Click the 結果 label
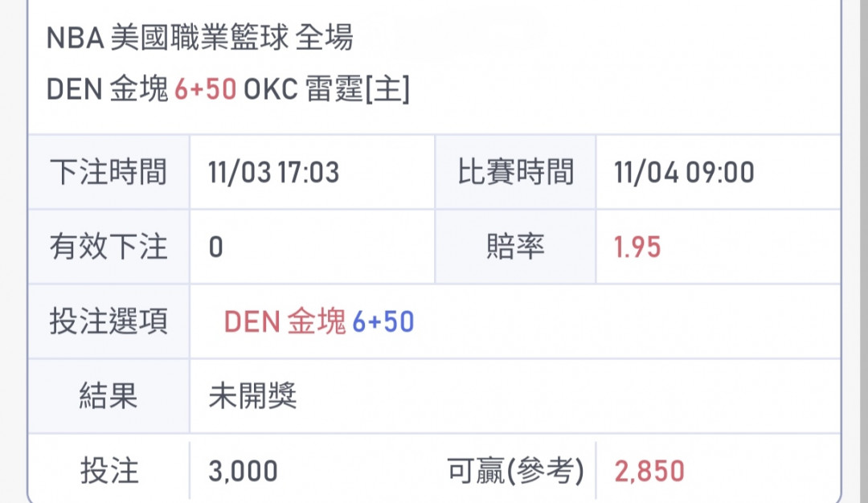This screenshot has width=868, height=503. click(108, 395)
